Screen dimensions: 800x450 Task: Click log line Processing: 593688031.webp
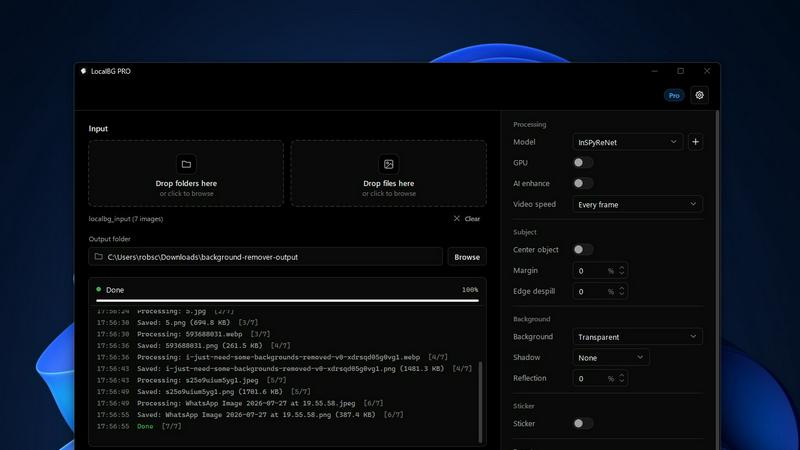click(183, 334)
